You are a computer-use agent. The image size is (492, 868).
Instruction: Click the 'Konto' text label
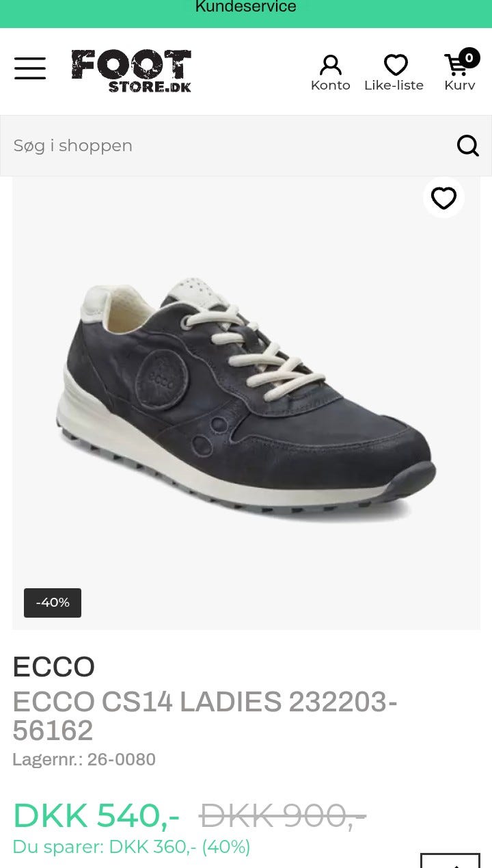tap(330, 86)
